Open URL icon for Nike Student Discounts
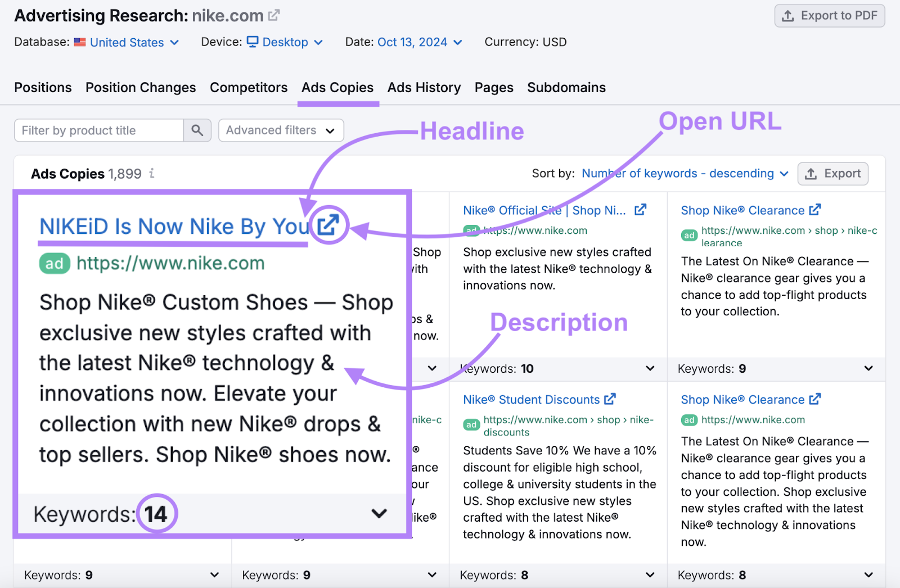900x588 pixels. pos(610,399)
